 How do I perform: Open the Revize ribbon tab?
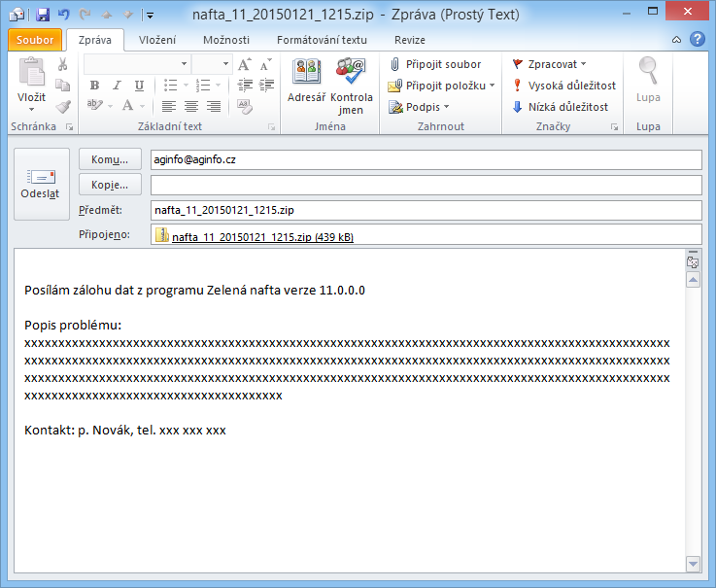(x=410, y=40)
